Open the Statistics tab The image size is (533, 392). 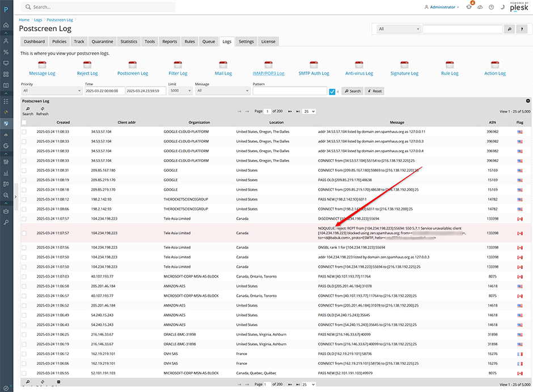click(129, 41)
